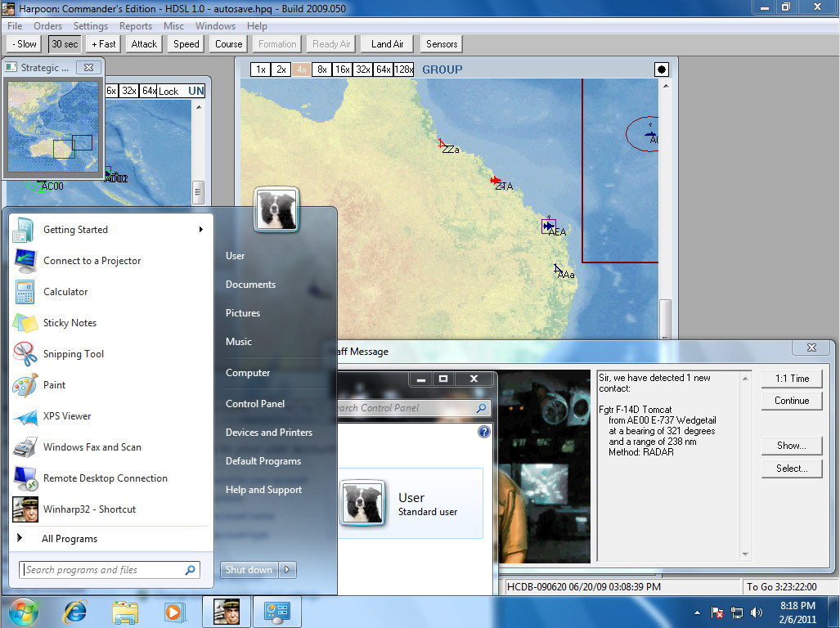Open Paint from the Start menu
840x628 pixels.
point(110,385)
